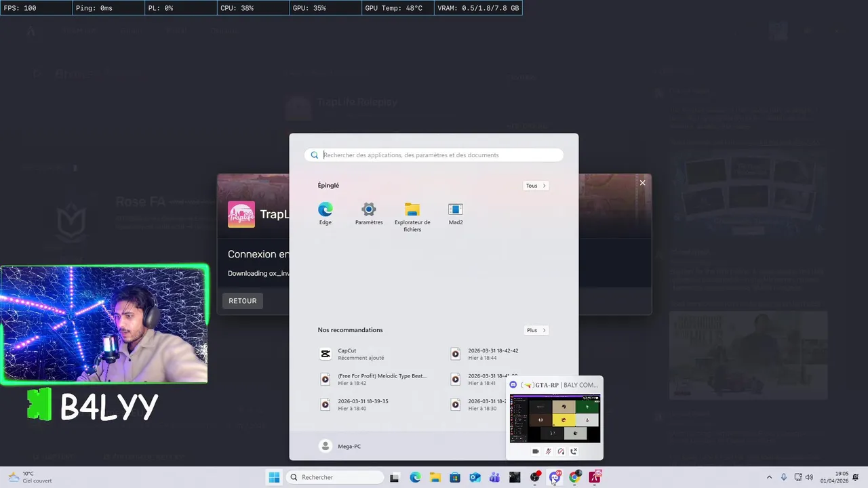This screenshot has width=868, height=488.
Task: Open the Windows Start button
Action: (x=274, y=477)
